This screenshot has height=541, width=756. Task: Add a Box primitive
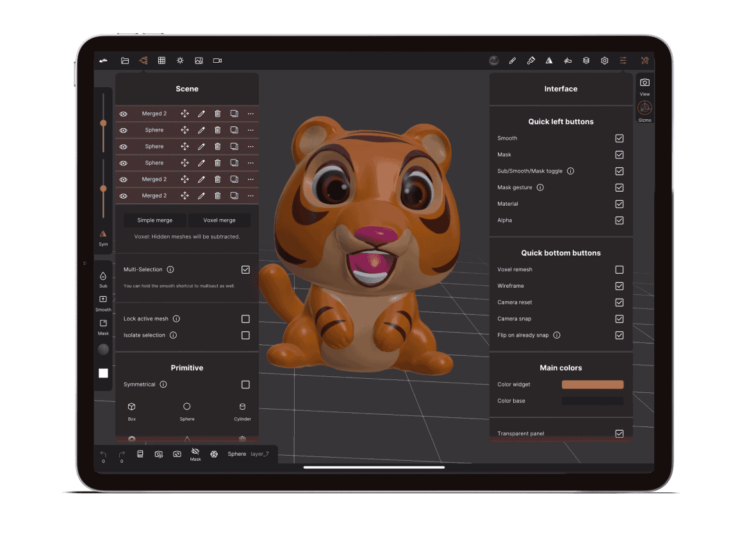(131, 412)
